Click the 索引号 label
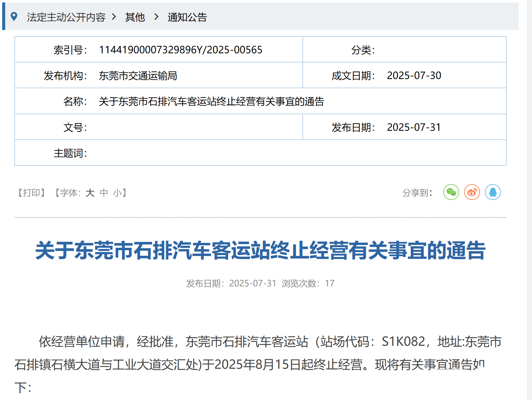 point(70,50)
